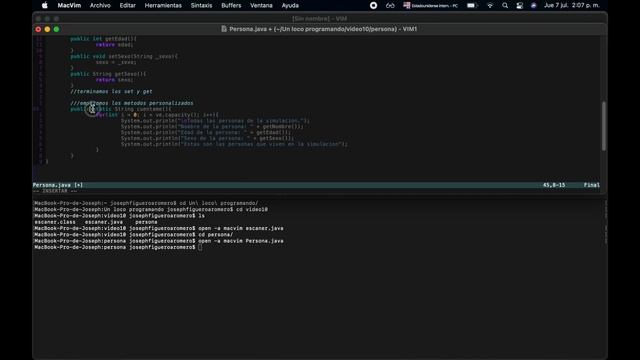
Task: Open Spotlight search magnifier
Action: 505,5
